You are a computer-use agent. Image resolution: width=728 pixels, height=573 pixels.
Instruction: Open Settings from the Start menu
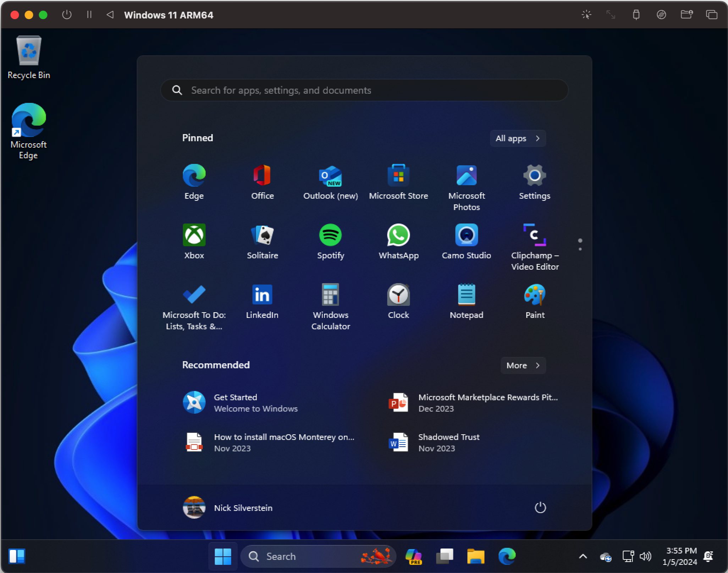coord(535,182)
